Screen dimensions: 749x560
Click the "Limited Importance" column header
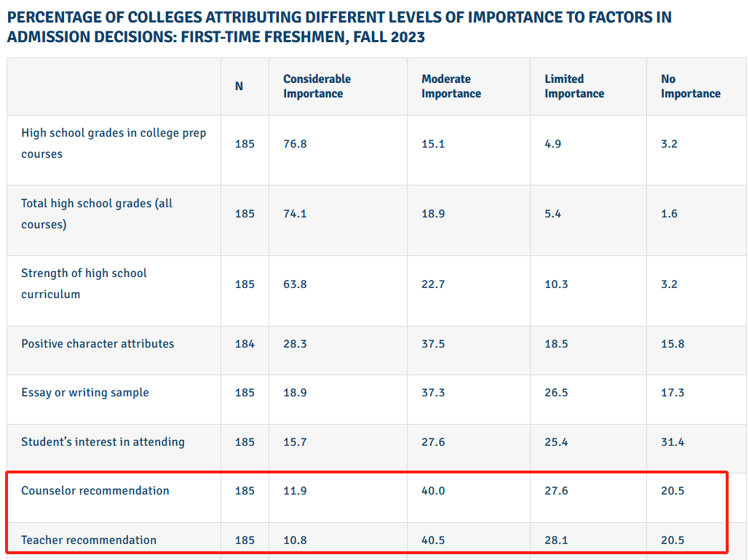tap(574, 86)
